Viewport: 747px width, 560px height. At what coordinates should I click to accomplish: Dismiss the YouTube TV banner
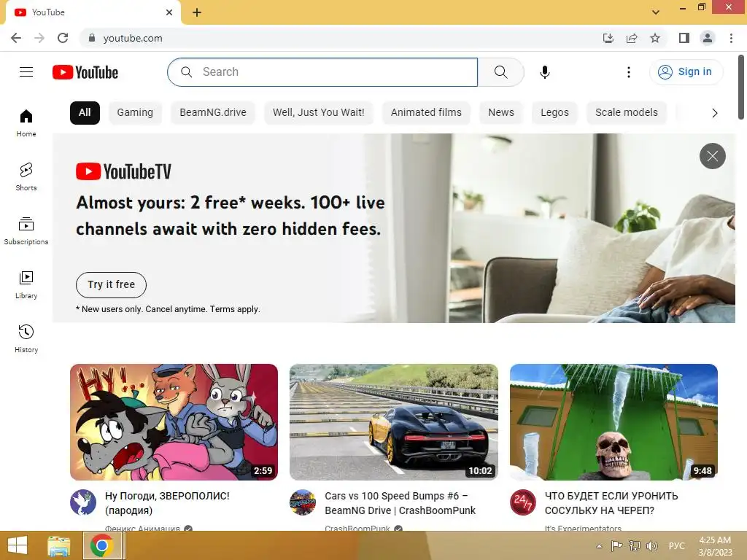click(712, 156)
